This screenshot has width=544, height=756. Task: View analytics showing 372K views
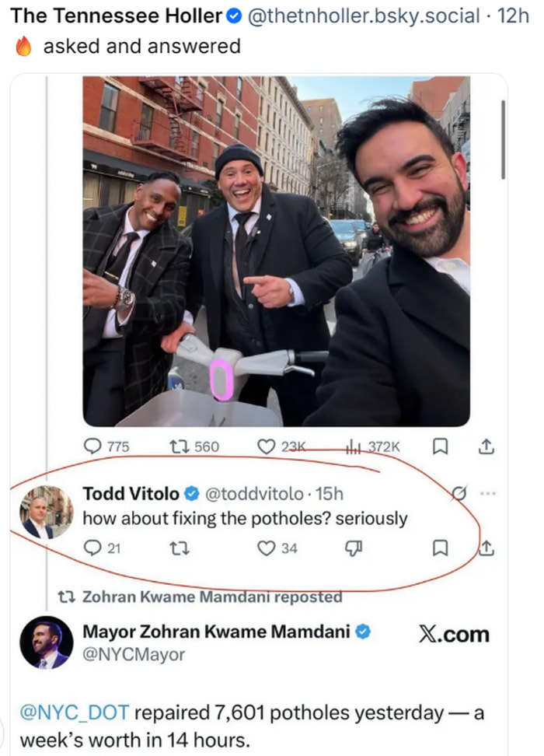pos(354,446)
